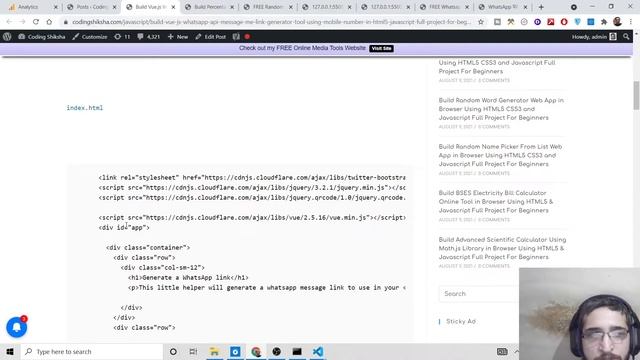The width and height of the screenshot is (640, 360).
Task: Click the taskbar search box
Action: tap(91, 351)
